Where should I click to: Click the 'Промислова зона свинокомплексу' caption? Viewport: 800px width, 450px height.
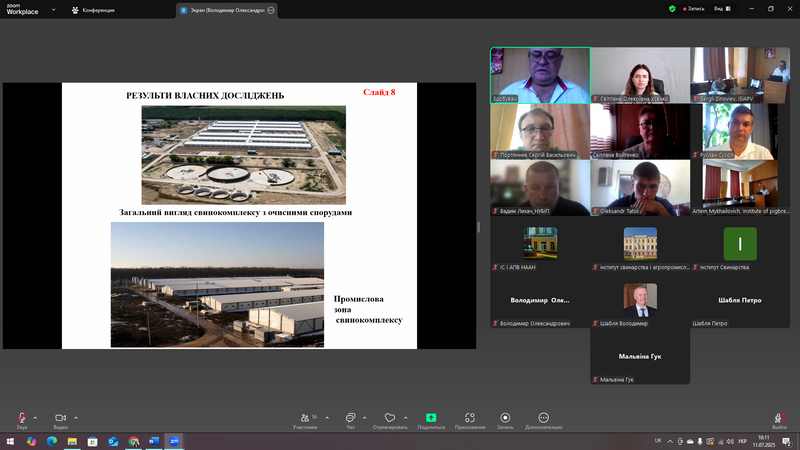tap(368, 309)
